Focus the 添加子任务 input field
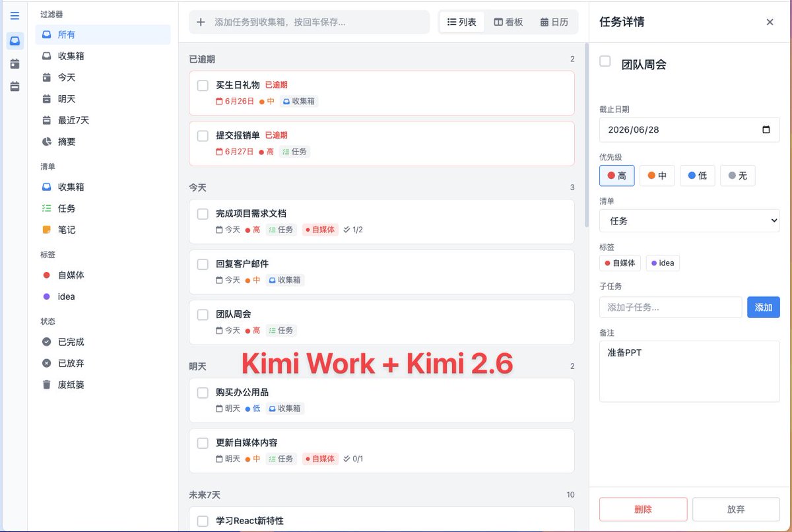Viewport: 792px width, 532px height. 671,307
